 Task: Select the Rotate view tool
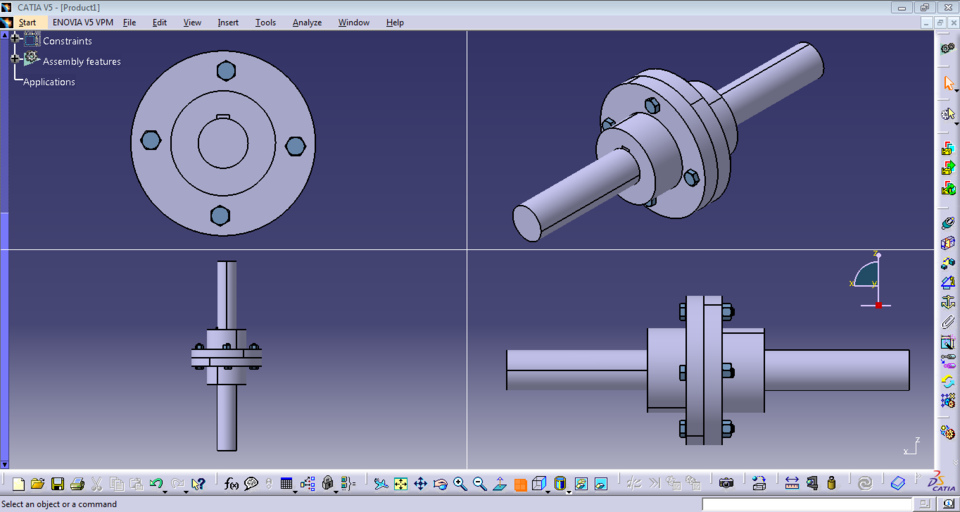[x=440, y=484]
